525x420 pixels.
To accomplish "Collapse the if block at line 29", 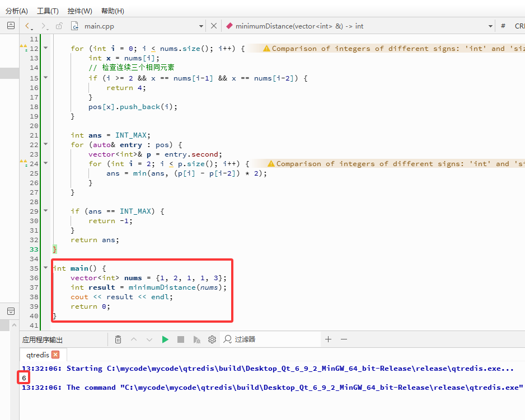I will click(45, 211).
